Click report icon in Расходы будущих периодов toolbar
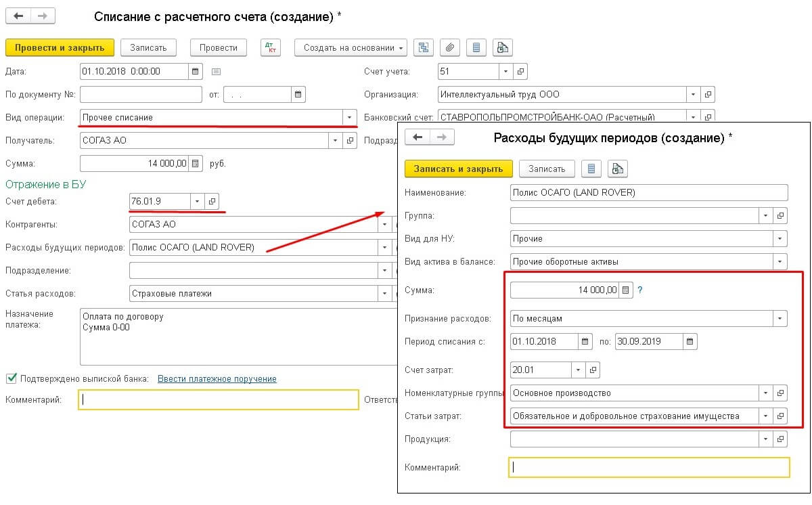812x505 pixels. 591,169
